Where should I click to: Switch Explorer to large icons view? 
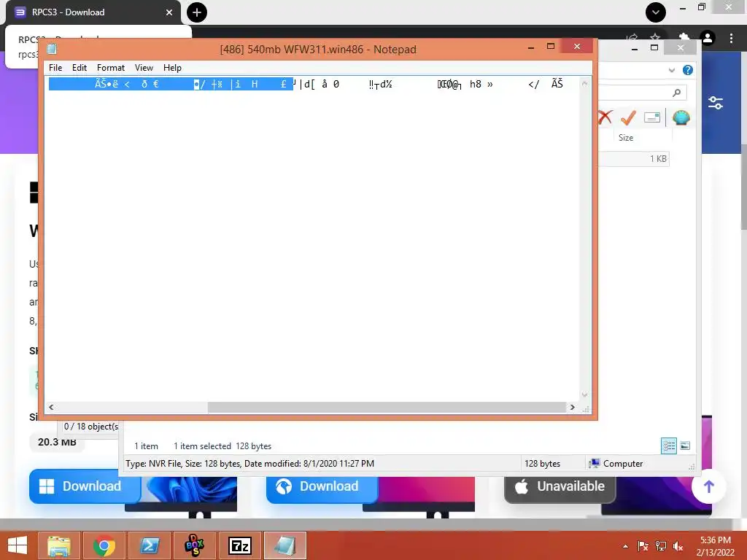pos(685,446)
